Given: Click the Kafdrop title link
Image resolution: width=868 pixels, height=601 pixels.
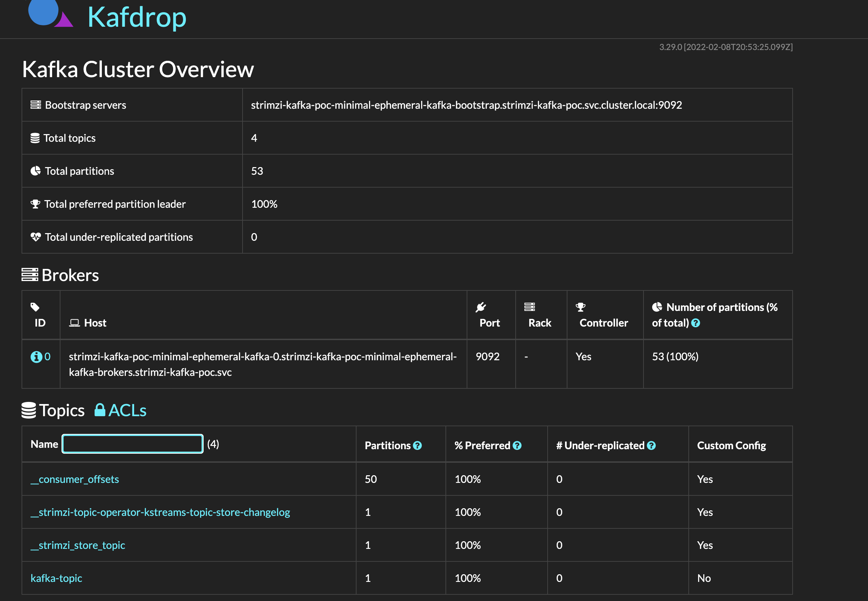Looking at the screenshot, I should pos(137,17).
